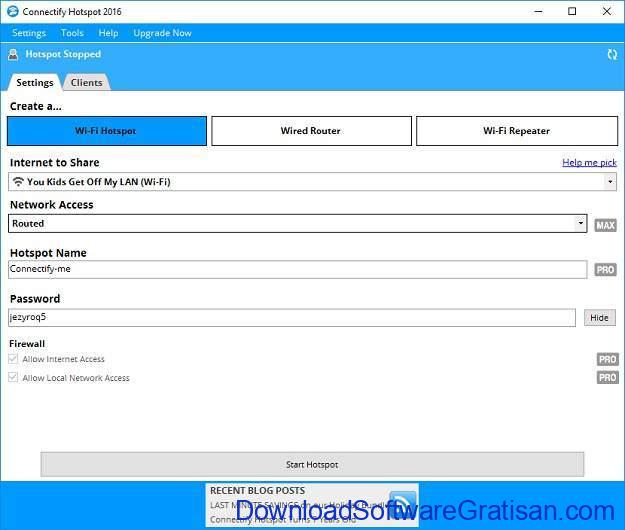Open the Tools menu
This screenshot has height=530, width=625.
click(72, 33)
